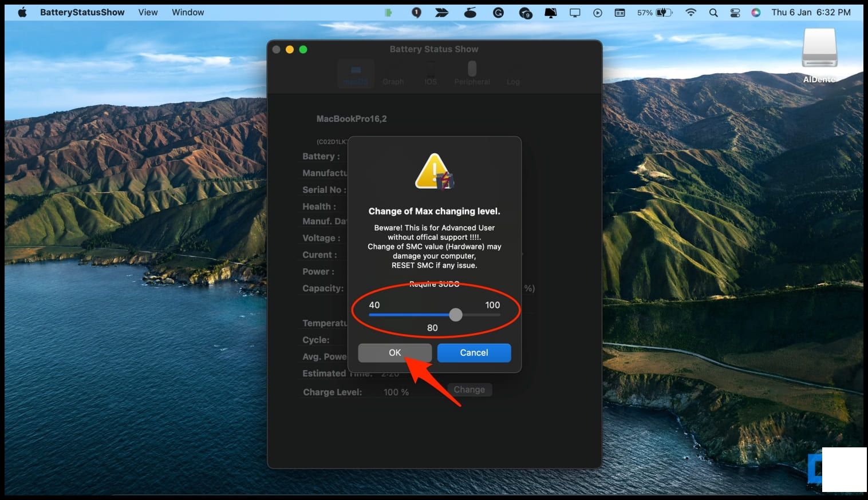Open the BatteryStatusShow app menu
The width and height of the screenshot is (868, 500).
tap(82, 12)
